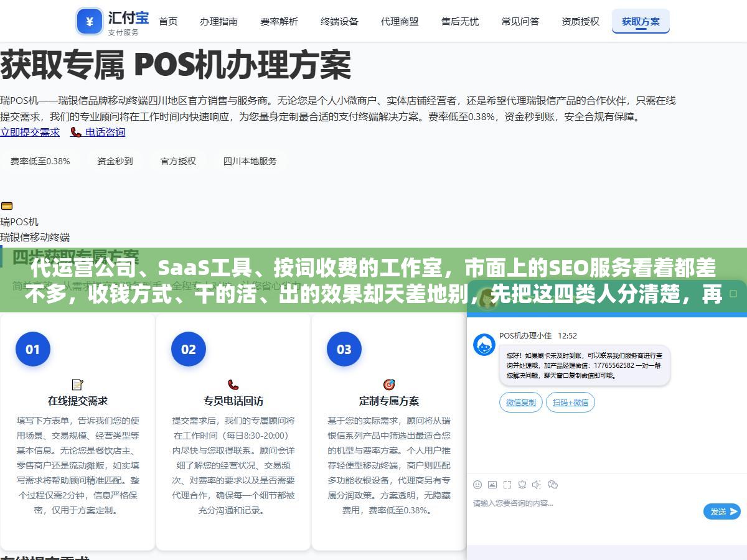Send the chat message with 发送 button

(722, 511)
